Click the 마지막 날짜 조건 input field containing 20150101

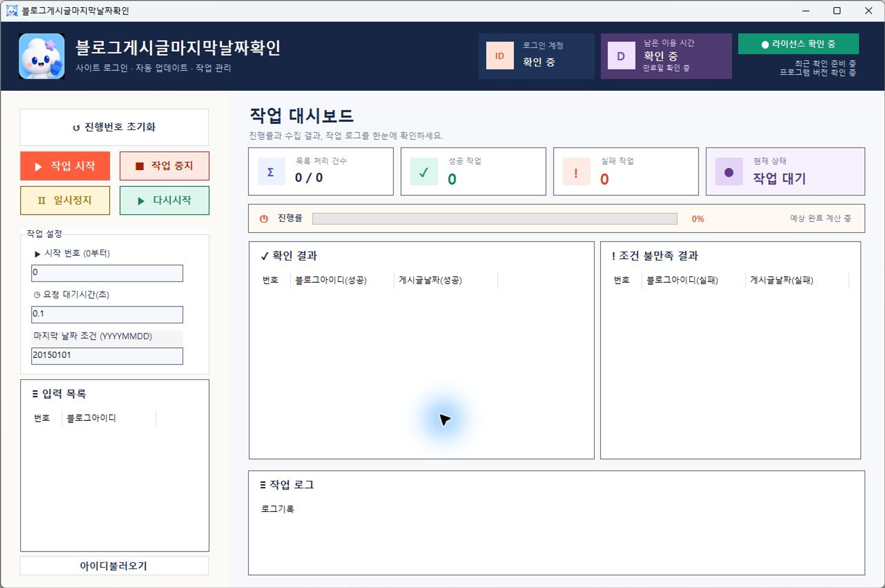pyautogui.click(x=107, y=356)
